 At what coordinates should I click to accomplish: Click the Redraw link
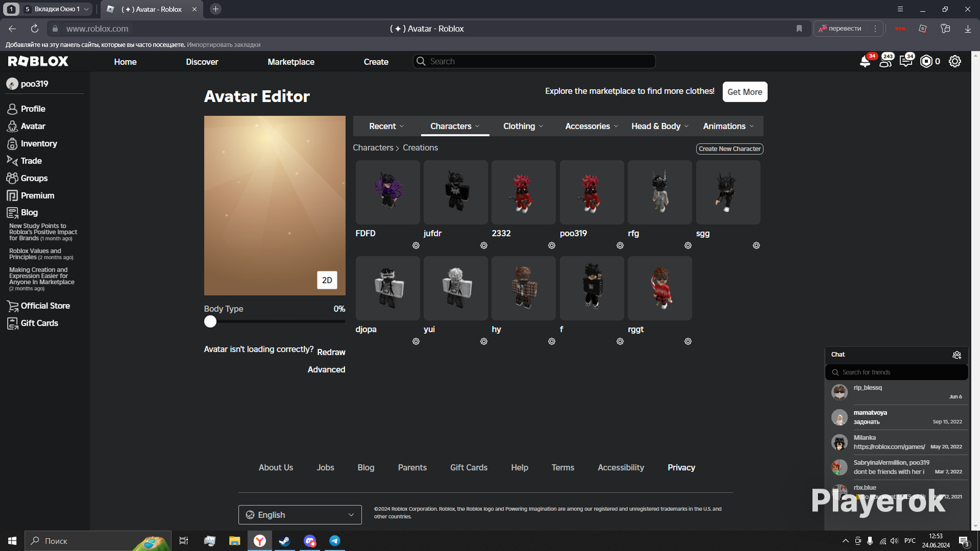[x=331, y=352]
